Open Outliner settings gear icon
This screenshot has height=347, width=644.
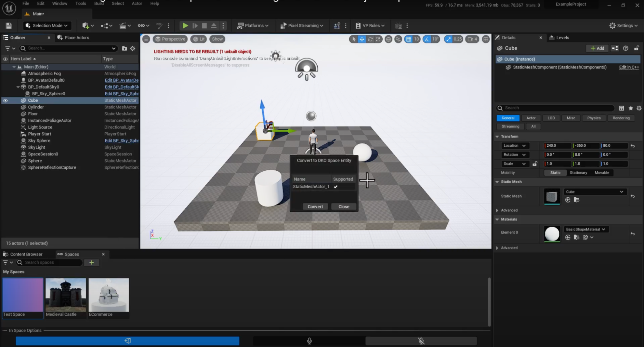133,48
